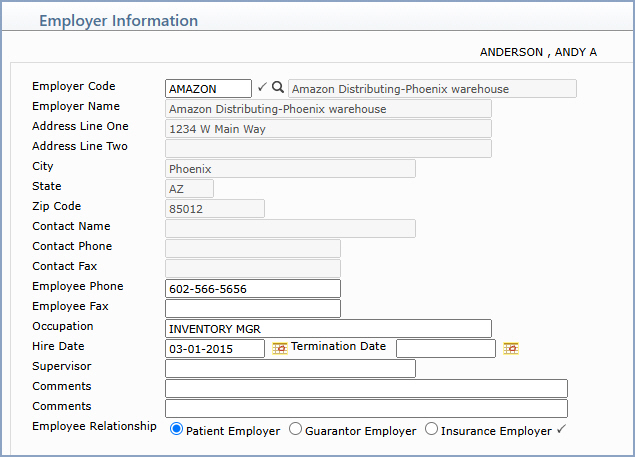Click the second Comments input line
The image size is (635, 457).
click(x=366, y=408)
